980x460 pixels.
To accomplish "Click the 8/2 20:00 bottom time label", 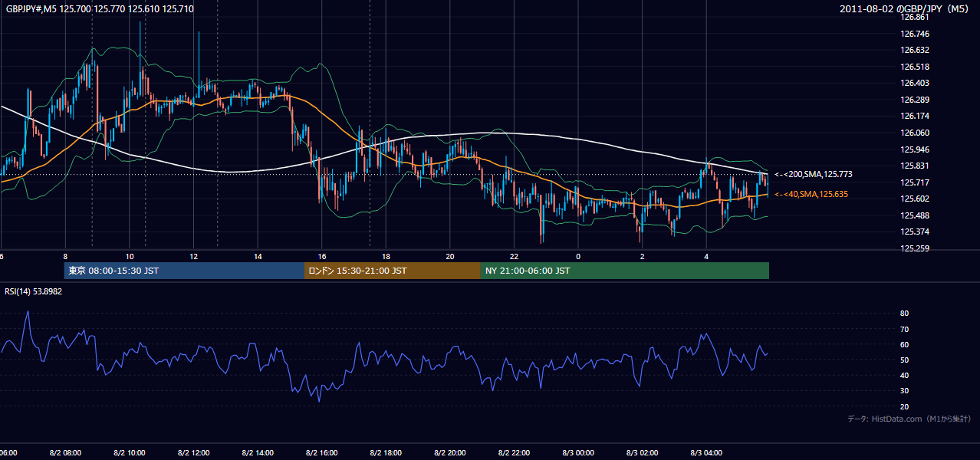I will pos(450,453).
